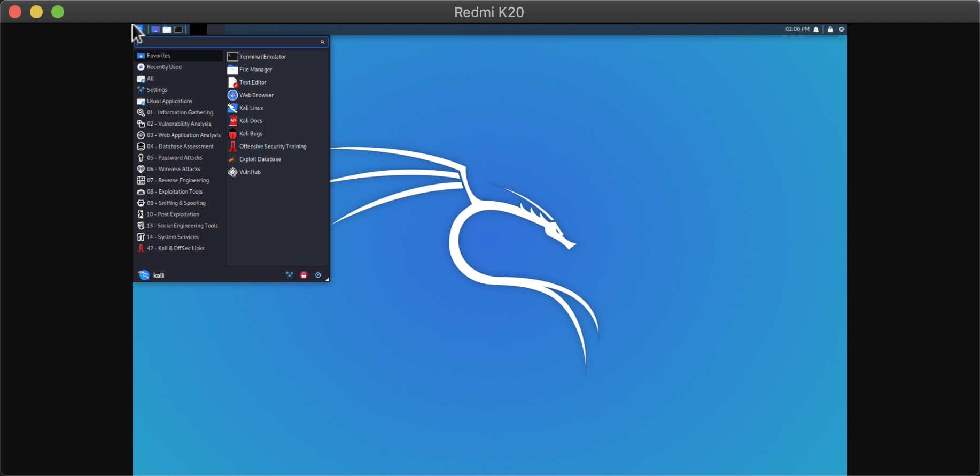Screen dimensions: 980x476
Task: Open 01 - Information Gathering category
Action: (179, 112)
